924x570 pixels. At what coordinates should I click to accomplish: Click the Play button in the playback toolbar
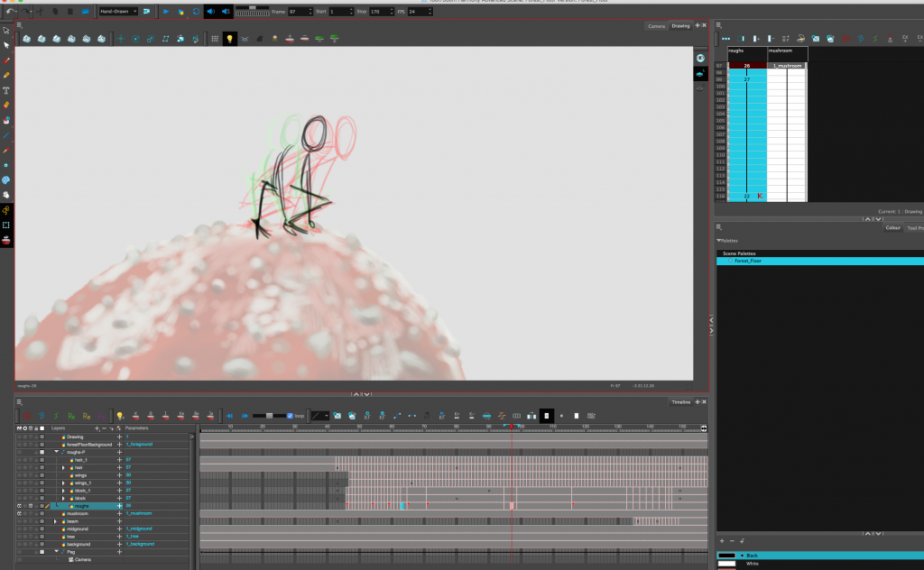click(165, 12)
